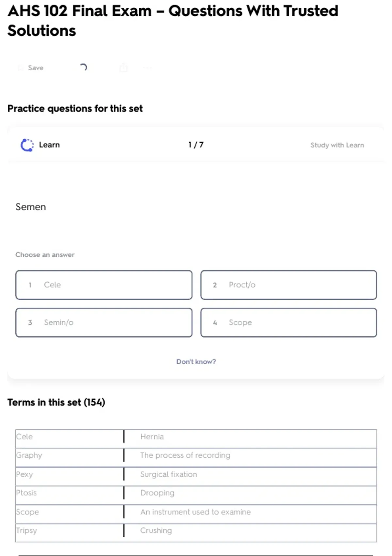Click the An instrument used to examine definition

[195, 512]
